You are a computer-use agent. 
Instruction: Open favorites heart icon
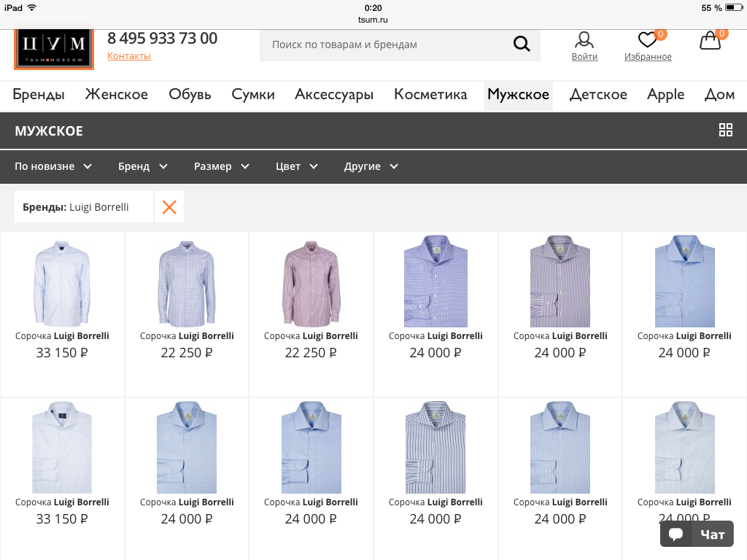[x=648, y=39]
